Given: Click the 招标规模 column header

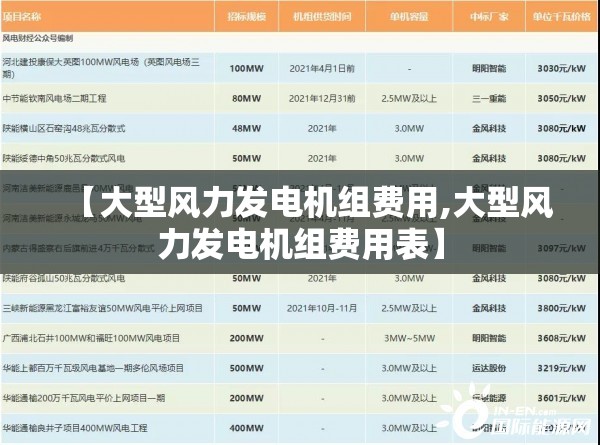Looking at the screenshot, I should click(246, 17).
